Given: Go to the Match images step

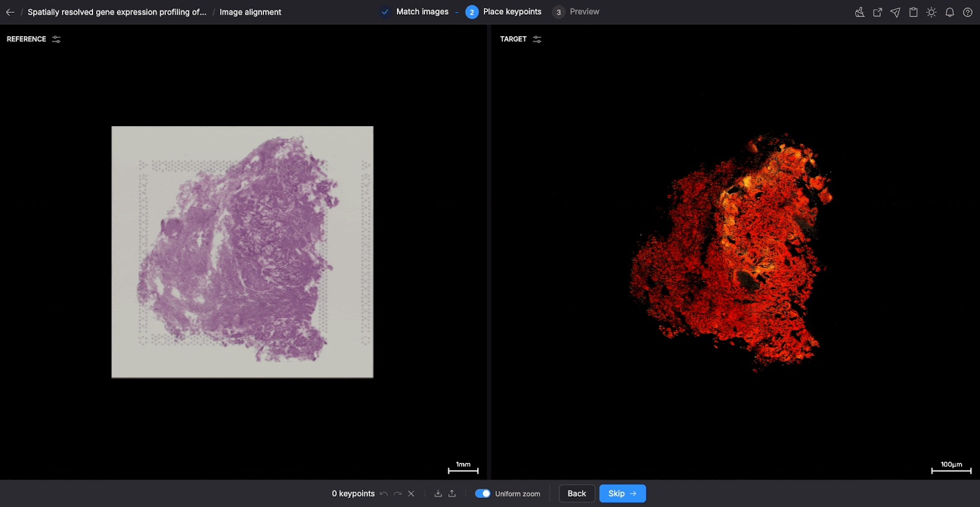Looking at the screenshot, I should tap(421, 12).
